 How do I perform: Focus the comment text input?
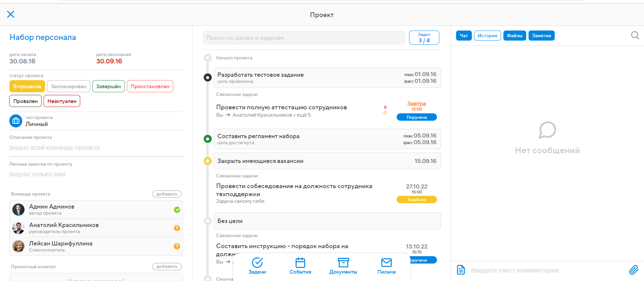click(x=547, y=270)
